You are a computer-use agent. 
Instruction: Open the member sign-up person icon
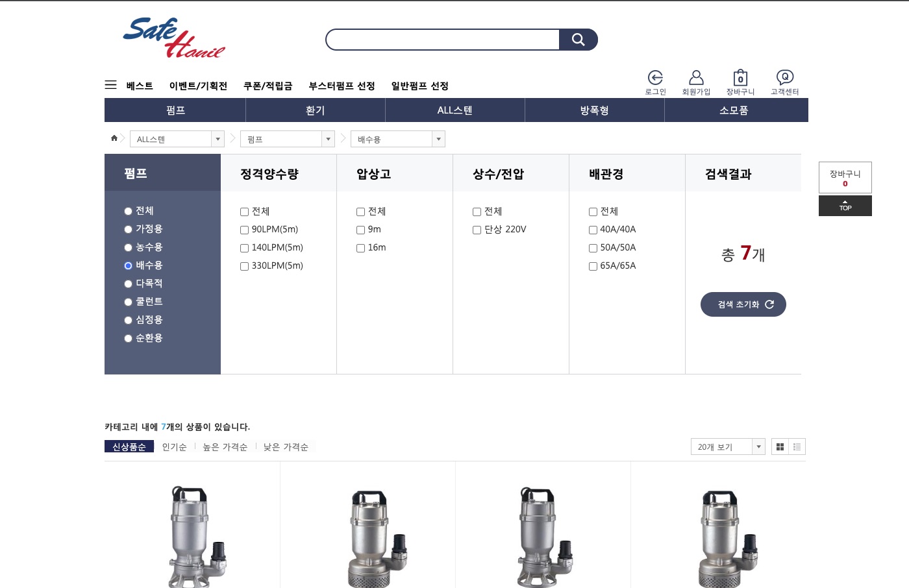pos(696,78)
